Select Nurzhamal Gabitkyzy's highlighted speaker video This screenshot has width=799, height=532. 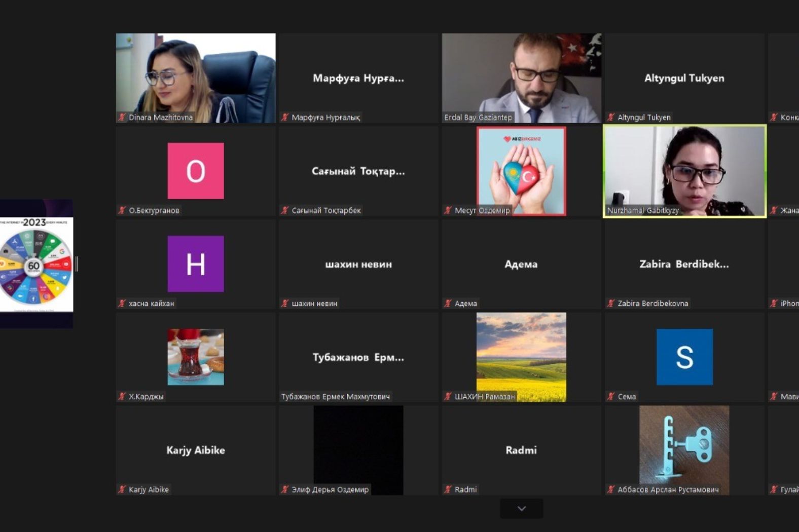click(x=684, y=170)
